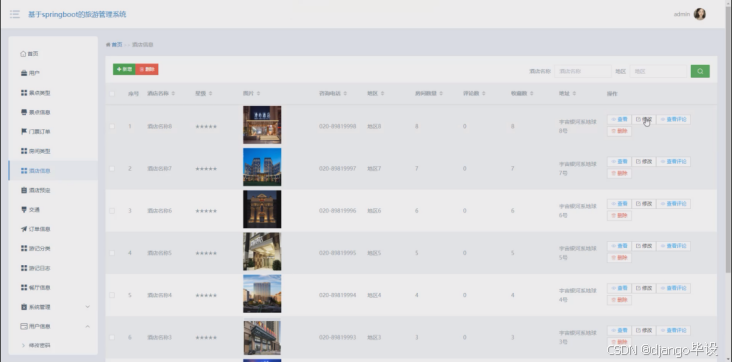Open 餐厅信息 in the sidebar

coord(53,287)
